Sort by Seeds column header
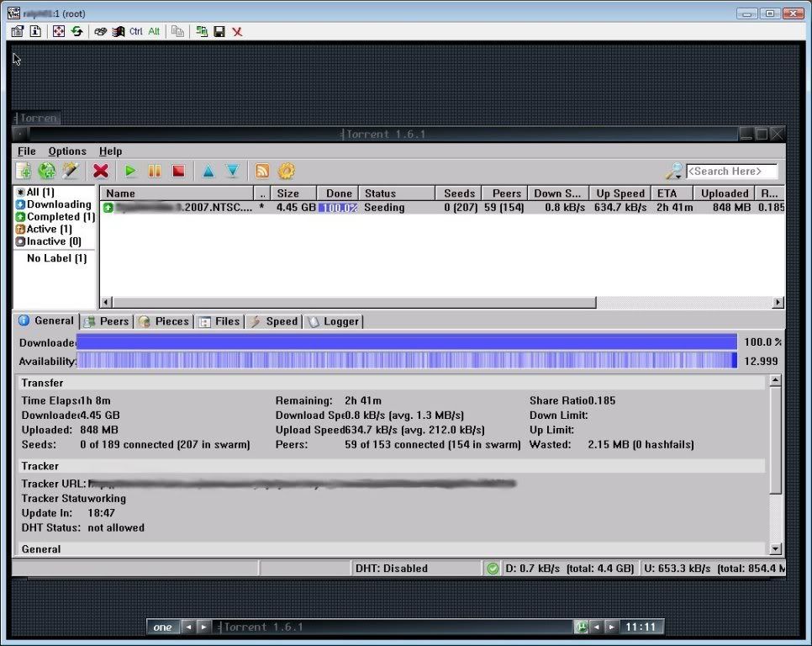Image resolution: width=812 pixels, height=646 pixels. point(458,193)
